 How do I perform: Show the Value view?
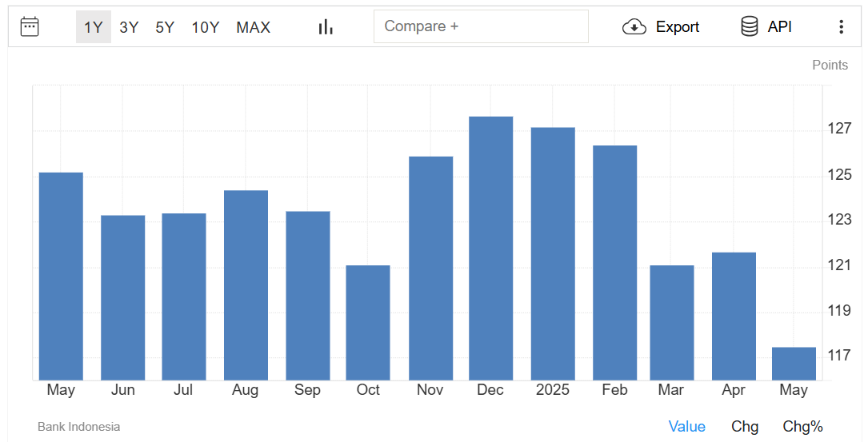point(686,427)
